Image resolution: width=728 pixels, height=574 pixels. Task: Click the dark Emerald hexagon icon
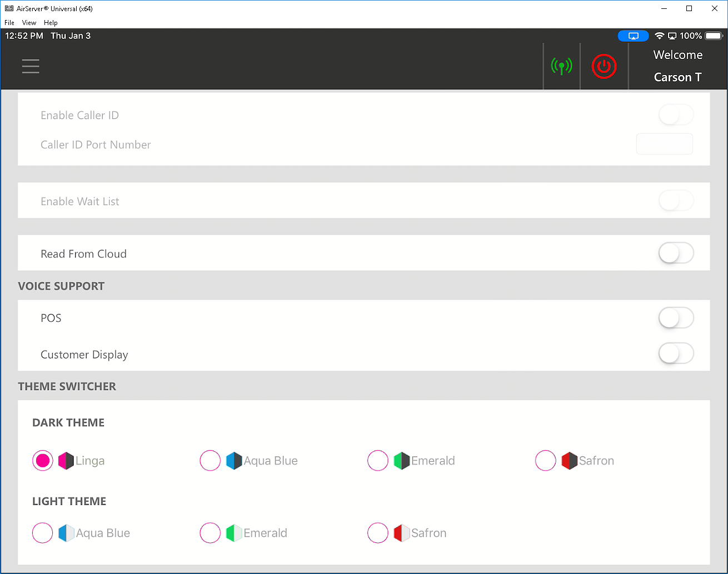click(x=401, y=461)
